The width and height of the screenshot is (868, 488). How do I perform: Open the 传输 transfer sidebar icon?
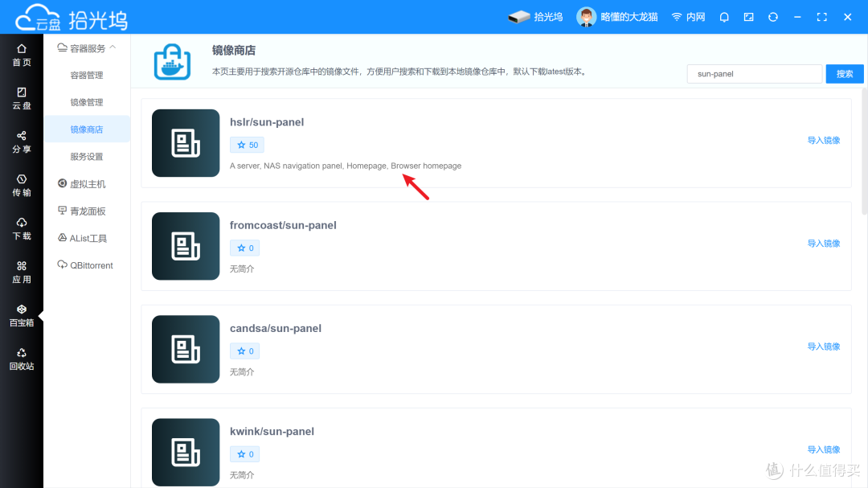[22, 185]
